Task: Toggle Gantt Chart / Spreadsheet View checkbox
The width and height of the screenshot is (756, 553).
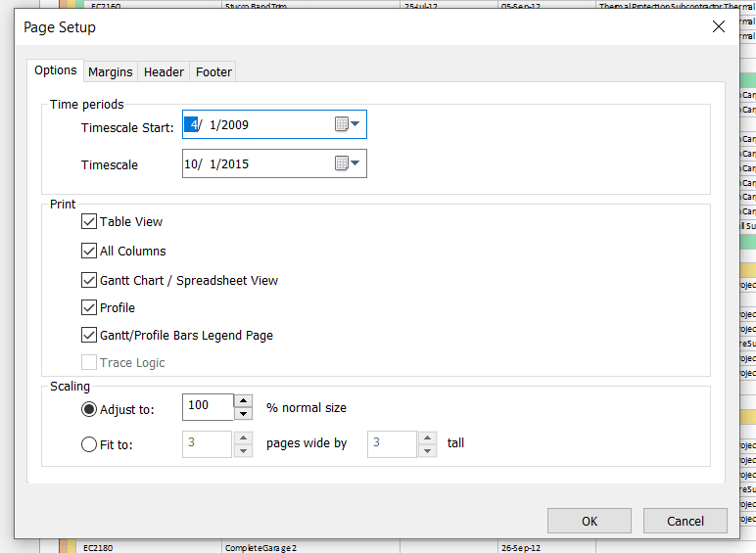Action: pyautogui.click(x=89, y=280)
